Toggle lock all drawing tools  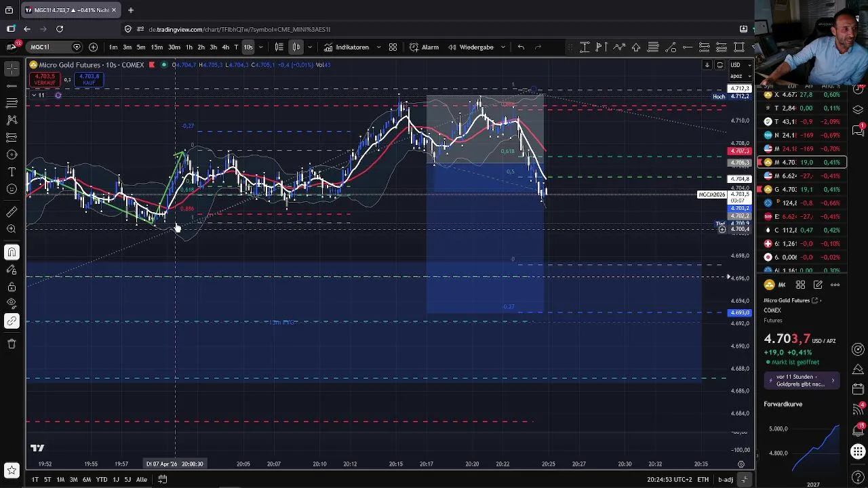[x=12, y=287]
